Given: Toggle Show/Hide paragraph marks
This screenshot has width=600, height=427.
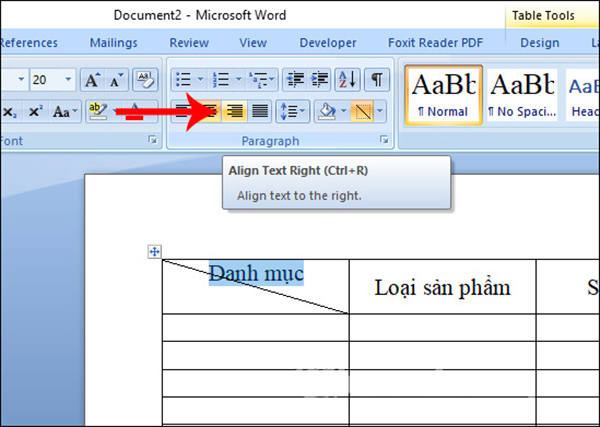Looking at the screenshot, I should pos(376,80).
